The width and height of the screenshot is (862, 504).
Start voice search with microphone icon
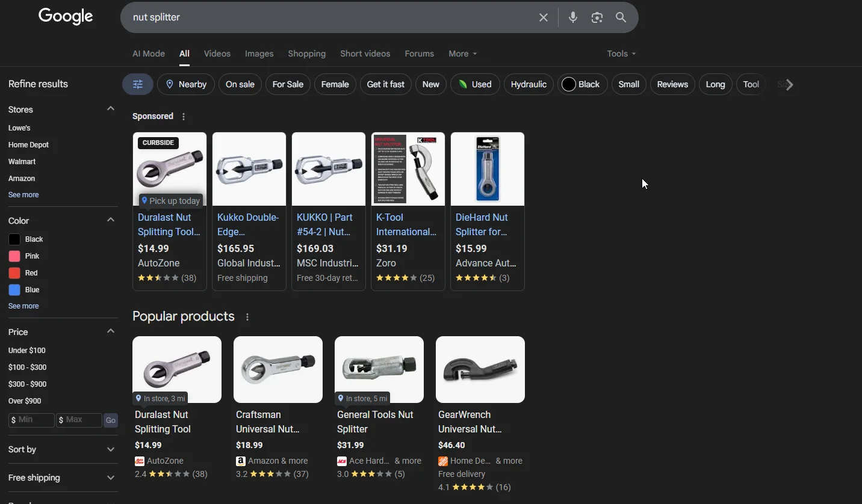[573, 17]
